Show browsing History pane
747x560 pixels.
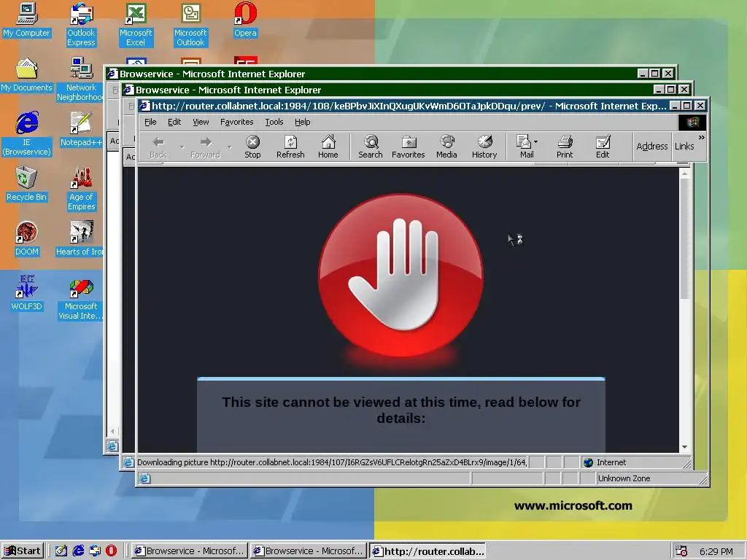pyautogui.click(x=484, y=147)
